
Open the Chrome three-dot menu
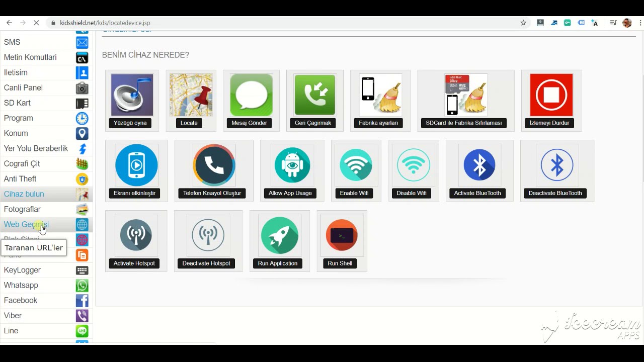(x=640, y=23)
